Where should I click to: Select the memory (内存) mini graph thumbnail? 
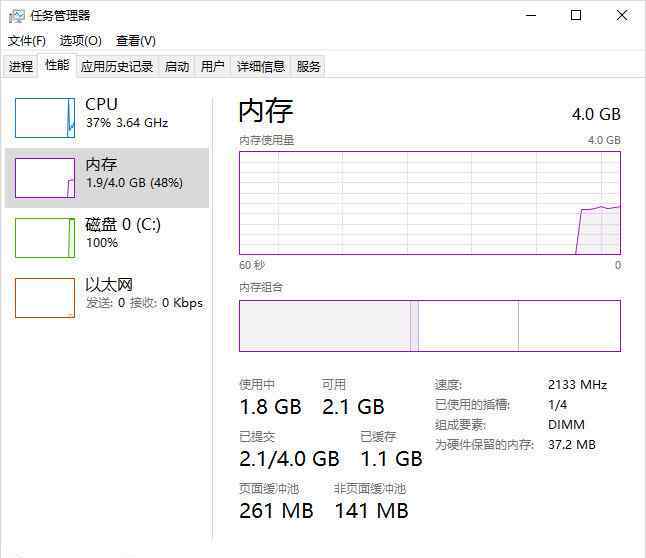[x=45, y=178]
